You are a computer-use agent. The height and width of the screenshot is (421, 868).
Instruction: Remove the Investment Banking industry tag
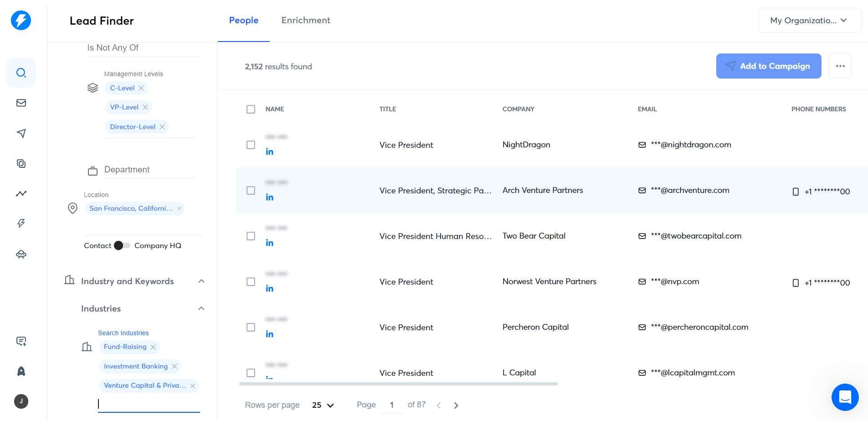pyautogui.click(x=174, y=366)
